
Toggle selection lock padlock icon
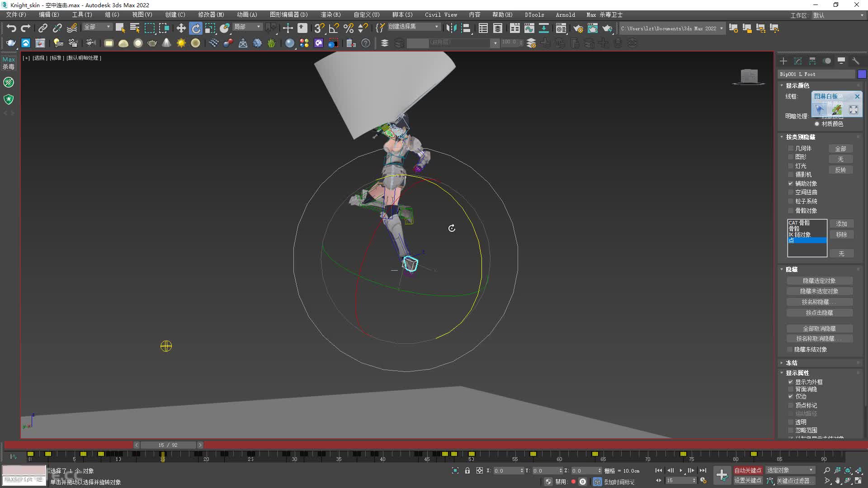(467, 470)
